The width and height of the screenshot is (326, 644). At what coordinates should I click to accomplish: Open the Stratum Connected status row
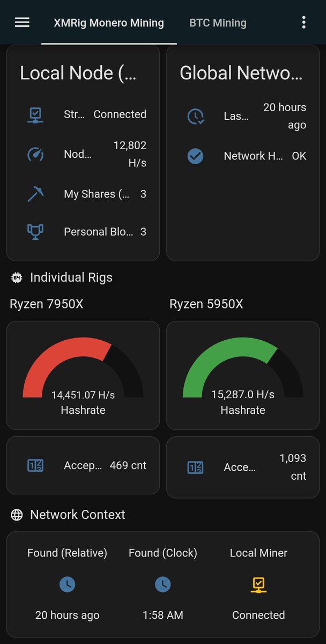83,114
